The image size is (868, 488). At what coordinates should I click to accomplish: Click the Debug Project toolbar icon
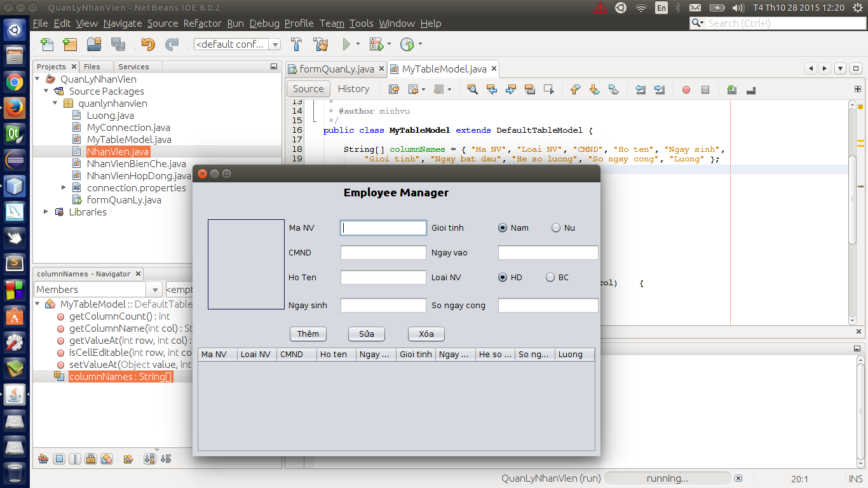pyautogui.click(x=377, y=44)
